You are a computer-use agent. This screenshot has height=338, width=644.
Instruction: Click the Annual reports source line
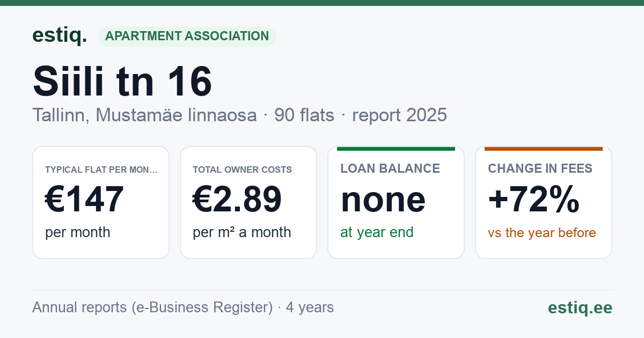point(183,307)
